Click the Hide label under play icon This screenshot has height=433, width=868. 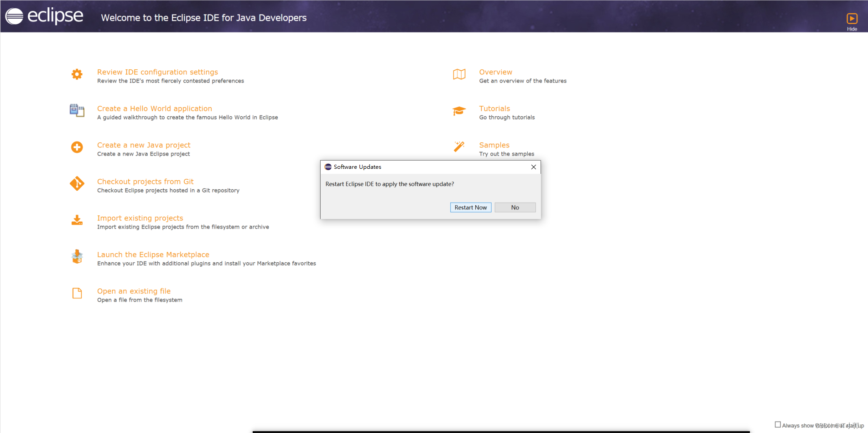pyautogui.click(x=852, y=29)
